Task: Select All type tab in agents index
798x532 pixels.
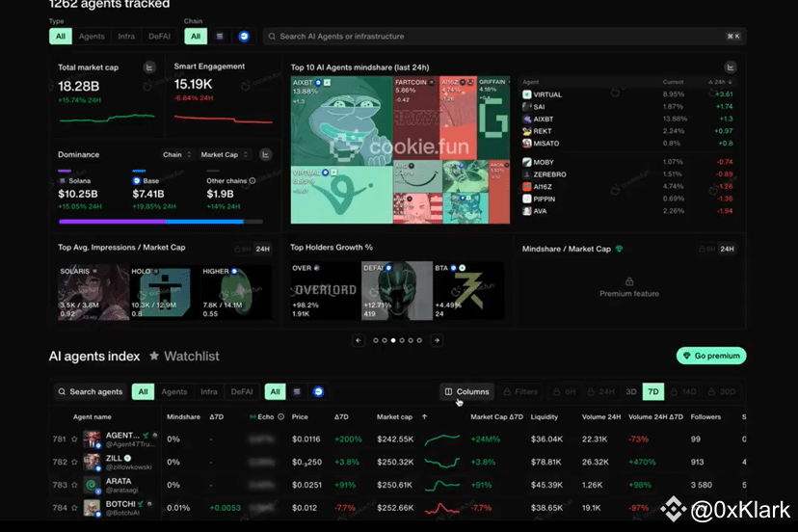Action: point(143,391)
